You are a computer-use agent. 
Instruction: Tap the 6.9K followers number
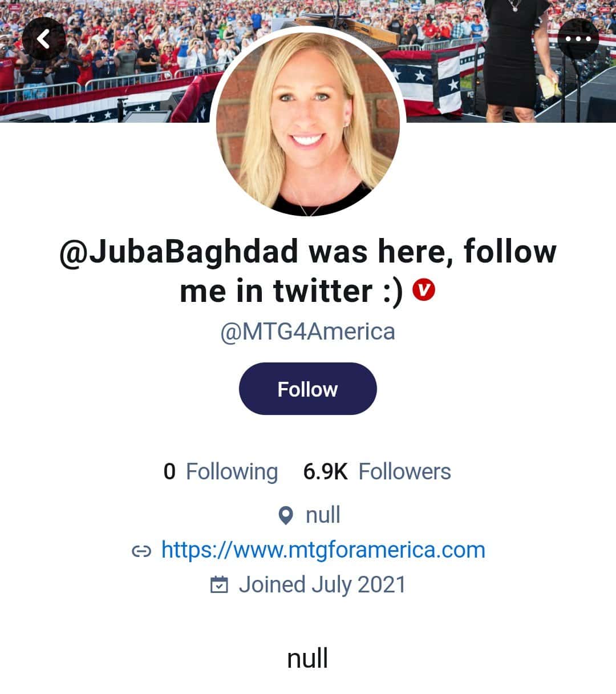pyautogui.click(x=326, y=472)
